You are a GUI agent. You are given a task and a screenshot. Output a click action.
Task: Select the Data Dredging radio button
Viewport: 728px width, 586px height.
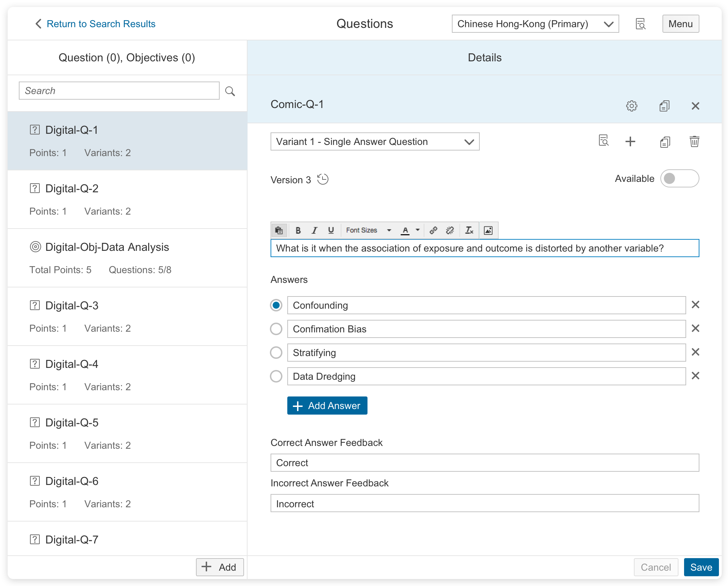(276, 376)
